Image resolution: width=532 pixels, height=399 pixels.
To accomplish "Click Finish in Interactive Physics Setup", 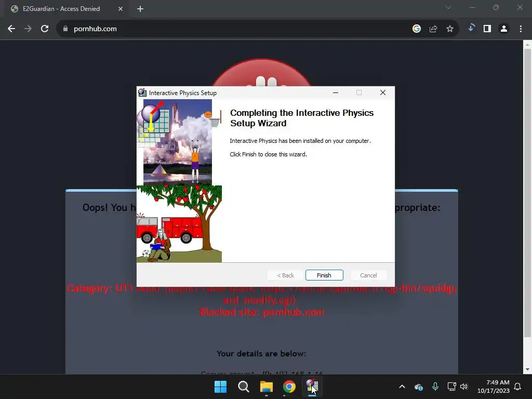I will point(324,275).
